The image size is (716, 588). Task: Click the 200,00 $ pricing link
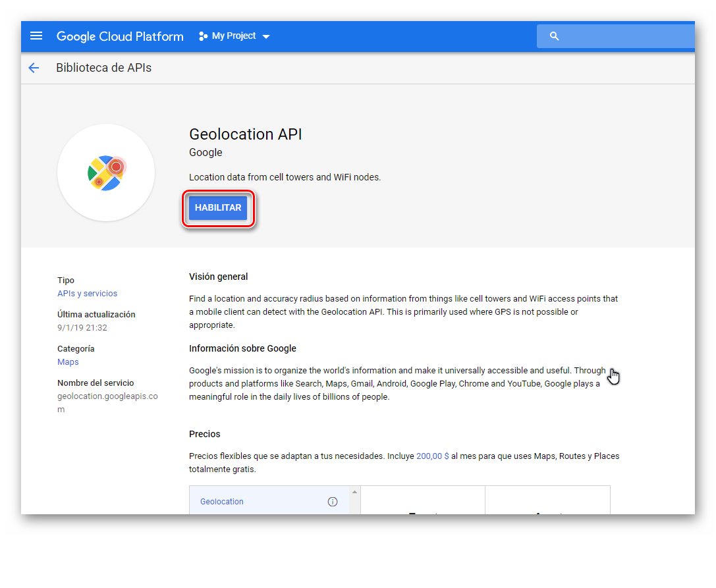tap(432, 456)
